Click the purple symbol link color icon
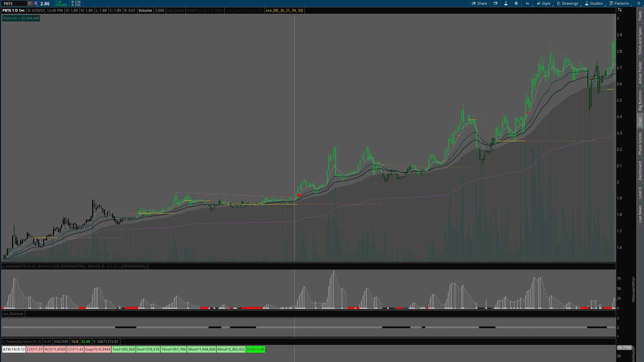The image size is (644, 362). [36, 3]
